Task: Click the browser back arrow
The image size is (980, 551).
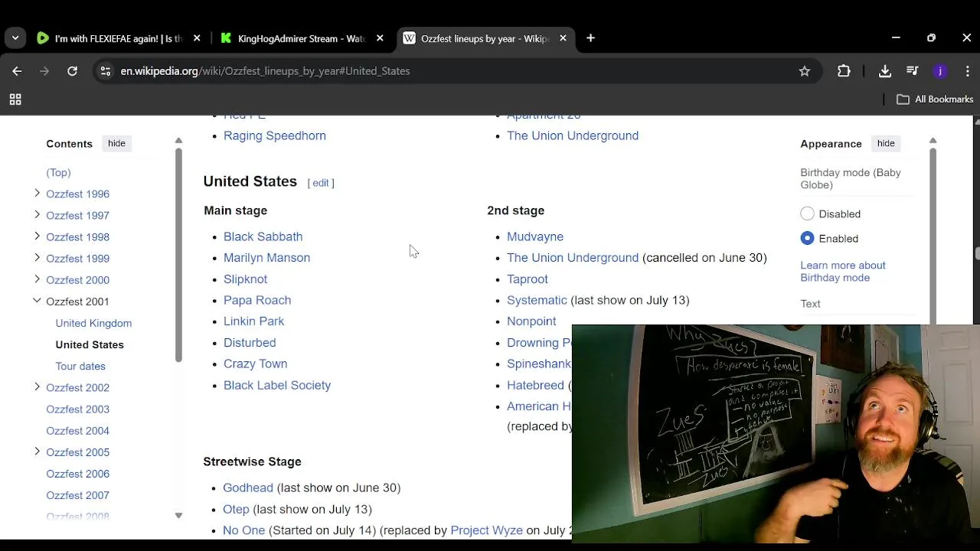Action: coord(17,71)
